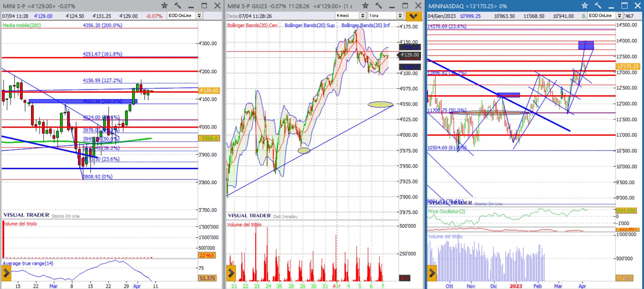Click the 22'465 volume value tag

pos(207,256)
